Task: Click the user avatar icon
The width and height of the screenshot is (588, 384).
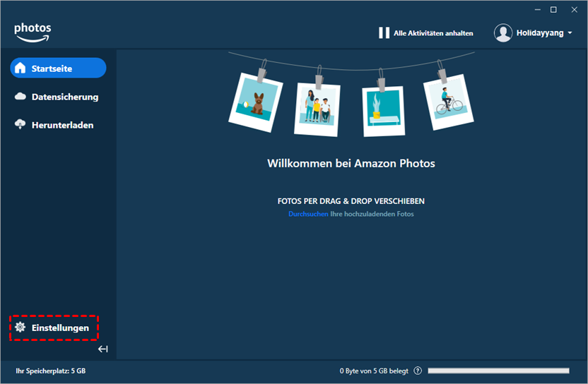Action: (x=503, y=33)
